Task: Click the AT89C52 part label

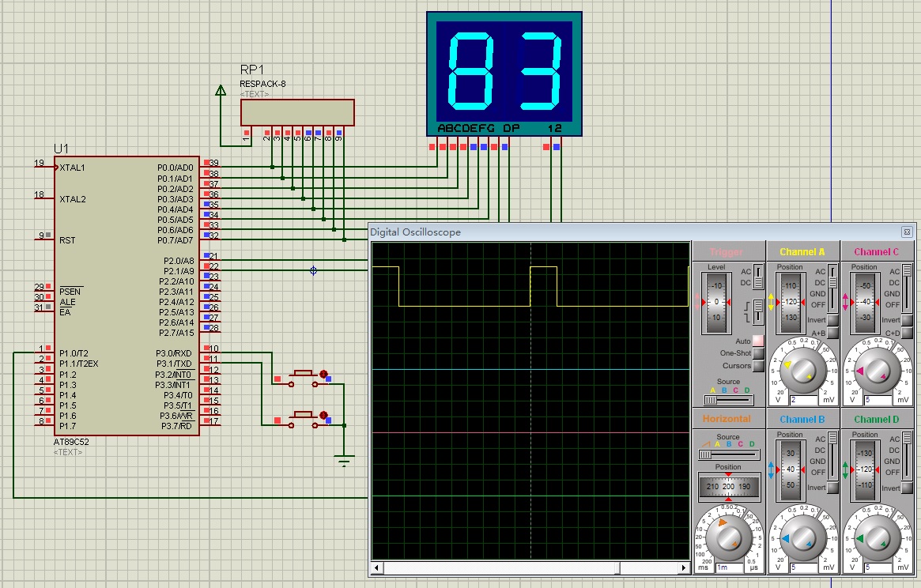Action: point(71,442)
